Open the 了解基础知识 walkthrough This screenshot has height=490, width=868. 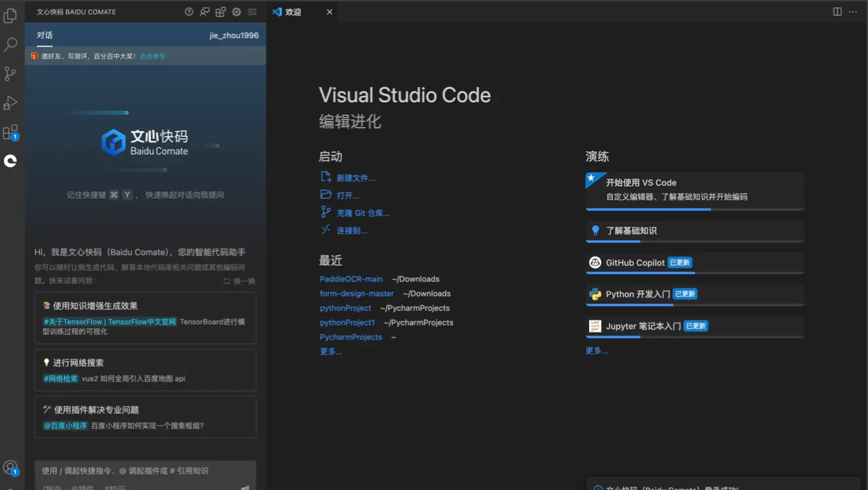click(x=695, y=232)
